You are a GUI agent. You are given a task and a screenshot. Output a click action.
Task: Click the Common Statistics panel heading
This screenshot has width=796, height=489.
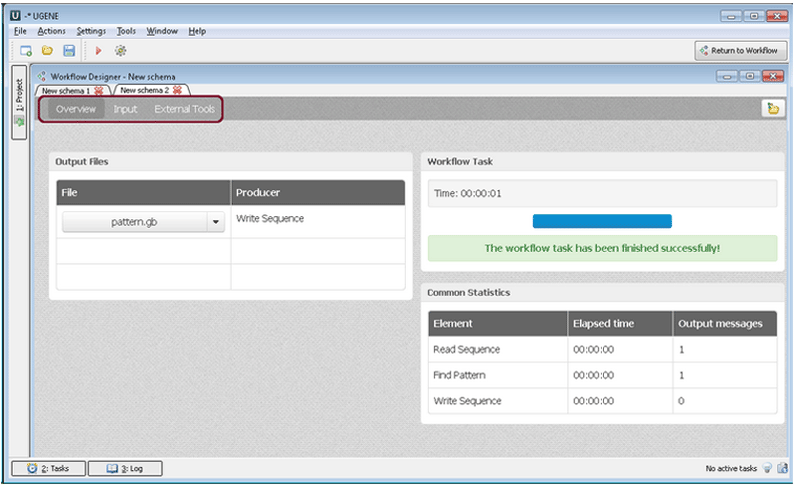click(x=469, y=292)
